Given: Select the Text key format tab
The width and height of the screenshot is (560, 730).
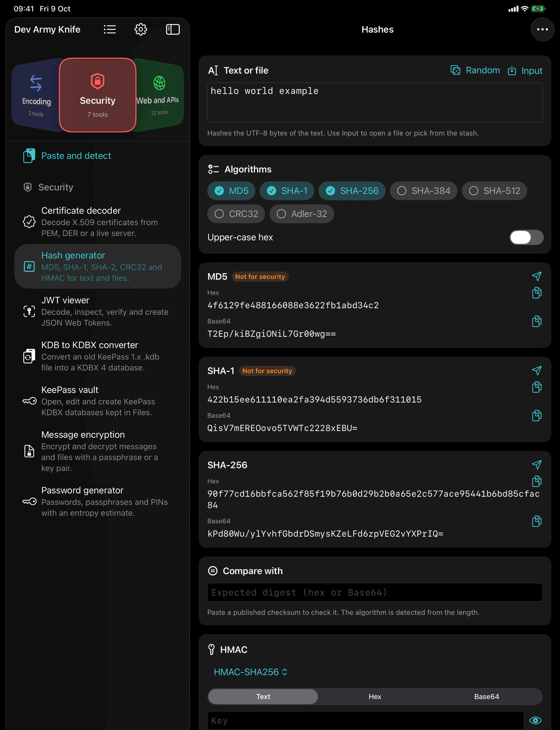Looking at the screenshot, I should pyautogui.click(x=263, y=696).
